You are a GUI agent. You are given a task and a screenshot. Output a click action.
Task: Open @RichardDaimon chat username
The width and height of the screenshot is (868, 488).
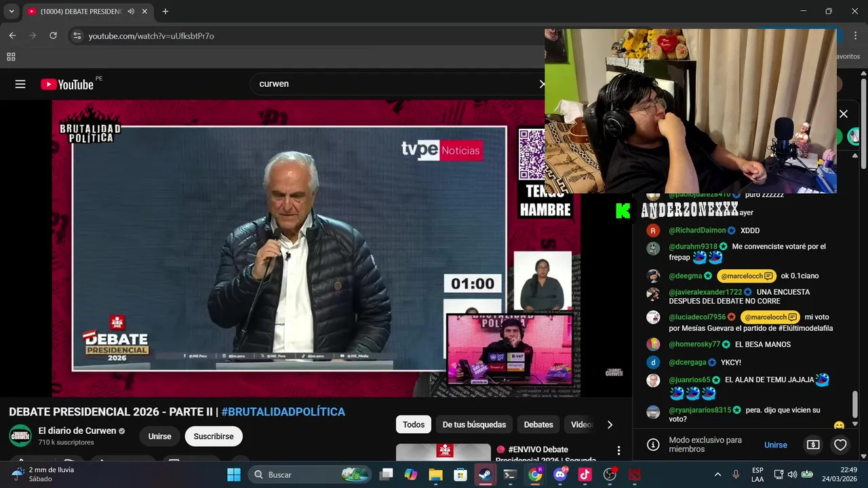point(697,230)
